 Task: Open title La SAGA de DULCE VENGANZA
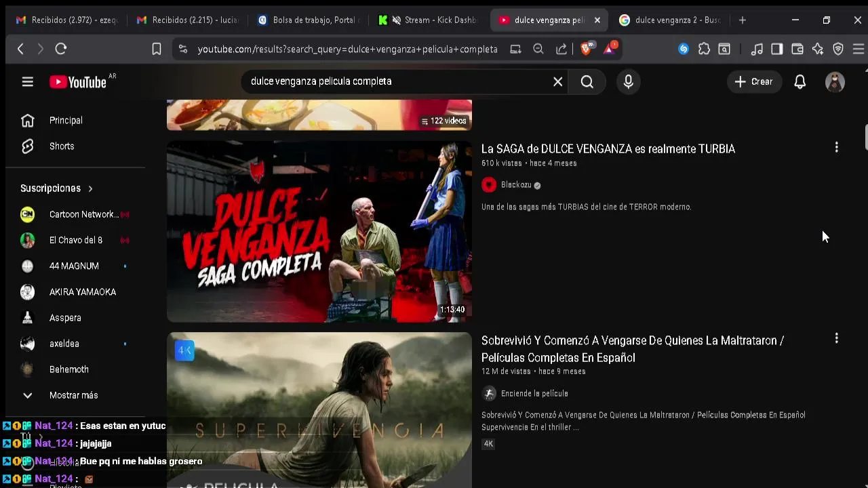point(608,149)
